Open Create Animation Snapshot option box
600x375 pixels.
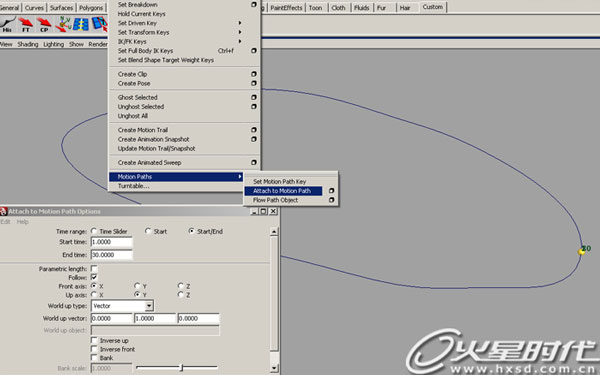[x=254, y=139]
